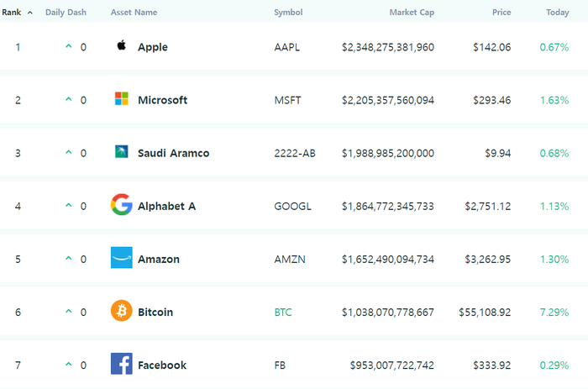Click the Amazon smile logo
This screenshot has width=588, height=389.
point(122,258)
